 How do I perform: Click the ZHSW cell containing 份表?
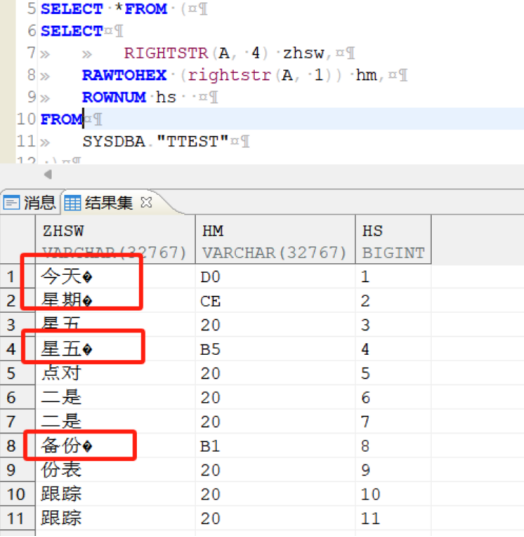(115, 470)
